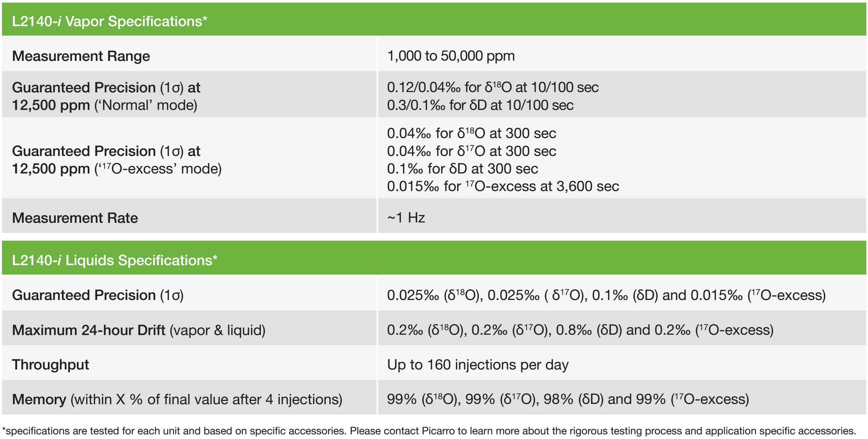Click the 0.1‰ for δD at 300 sec line
Viewport: 868px width, 439px height.
click(462, 169)
